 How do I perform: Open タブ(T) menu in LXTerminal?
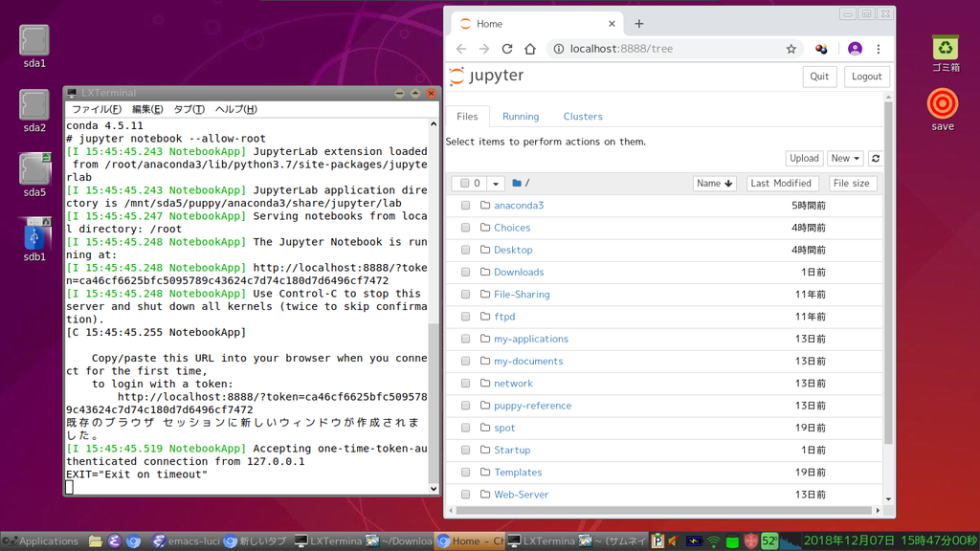189,109
